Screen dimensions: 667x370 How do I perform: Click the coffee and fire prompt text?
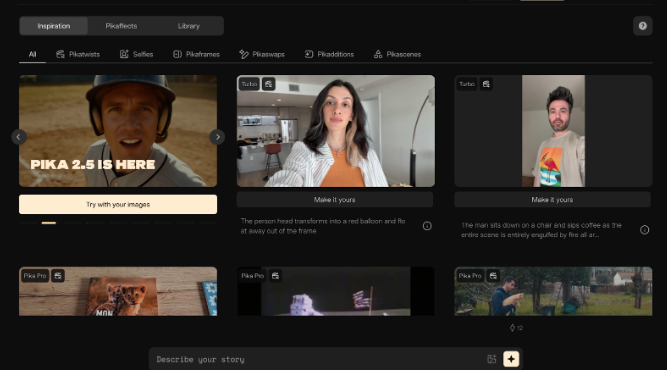(541, 230)
